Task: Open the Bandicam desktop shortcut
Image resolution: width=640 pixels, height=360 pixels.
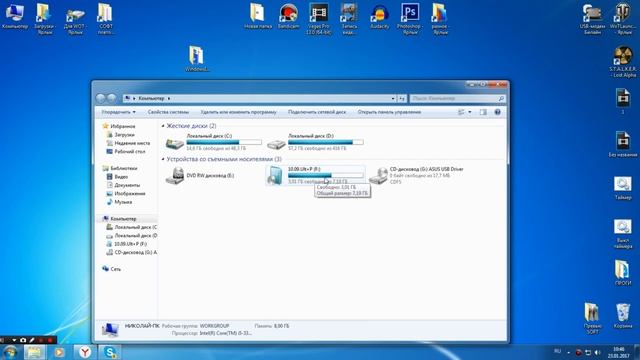Action: (288, 16)
